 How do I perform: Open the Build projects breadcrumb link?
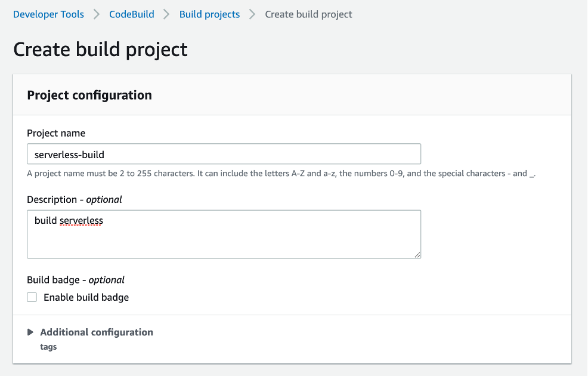[x=209, y=14]
